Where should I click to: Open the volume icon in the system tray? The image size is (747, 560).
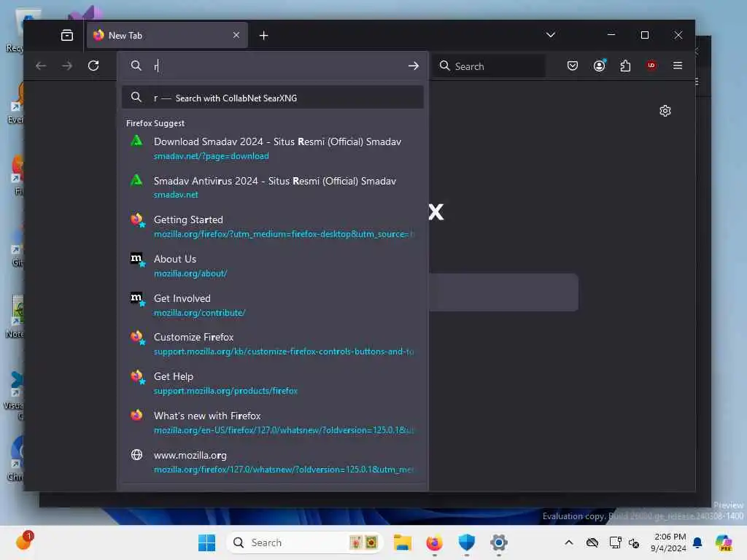tap(634, 542)
